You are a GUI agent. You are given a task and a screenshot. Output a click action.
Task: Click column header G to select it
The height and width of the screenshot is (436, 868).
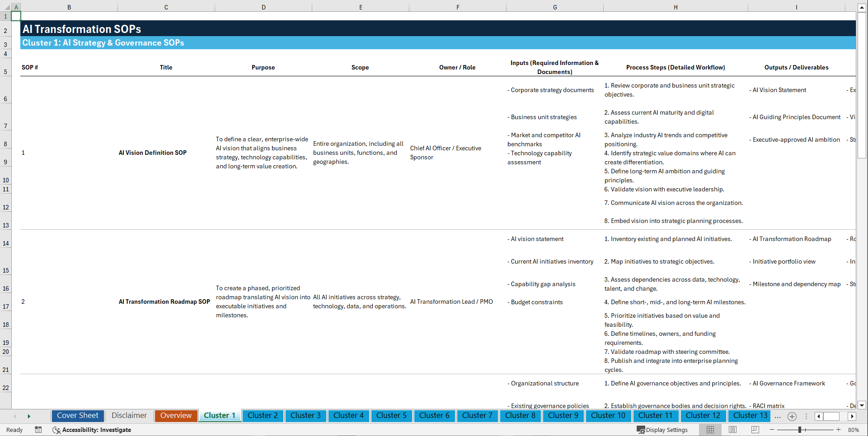click(554, 7)
